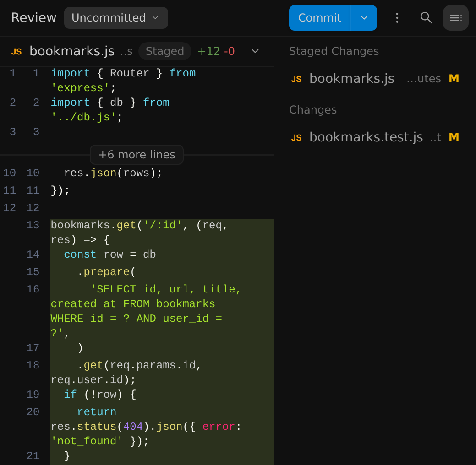Click the 'not_found' string in code
The image size is (476, 465).
(x=87, y=441)
